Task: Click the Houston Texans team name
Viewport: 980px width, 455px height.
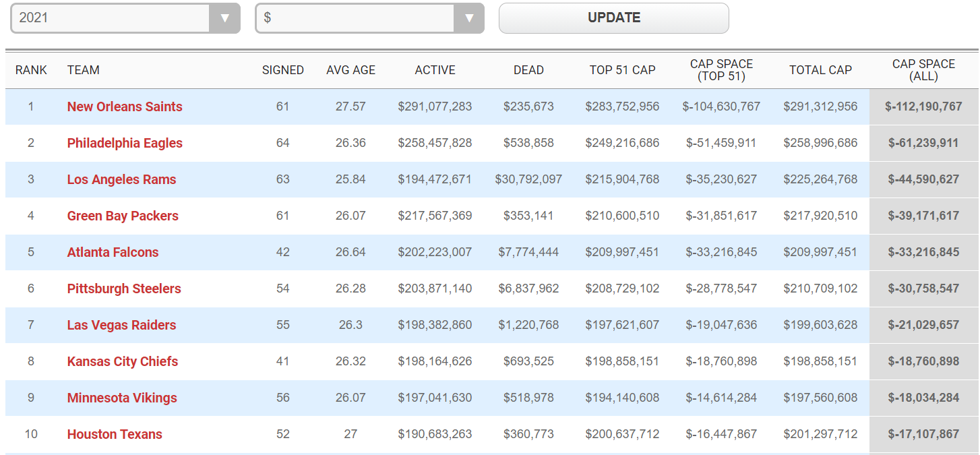Action: coord(115,434)
